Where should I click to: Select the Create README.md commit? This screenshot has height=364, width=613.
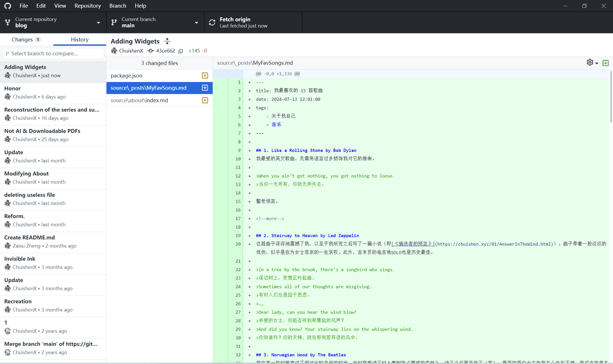point(53,241)
